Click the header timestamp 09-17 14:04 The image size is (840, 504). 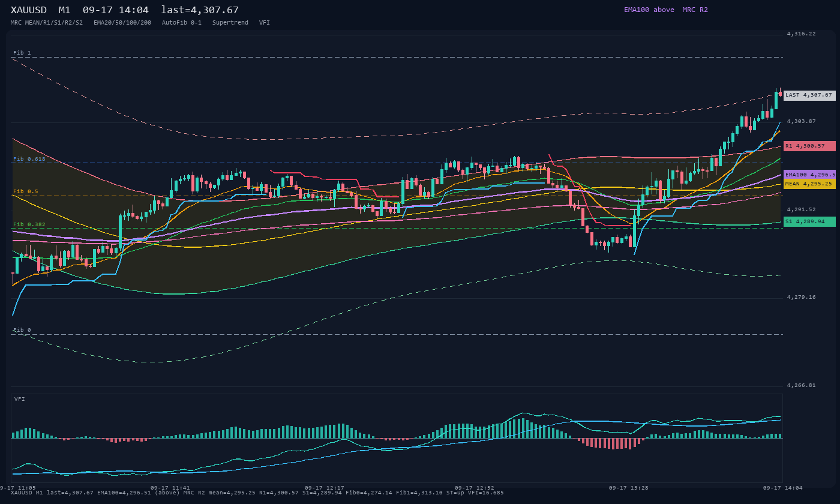pyautogui.click(x=116, y=10)
